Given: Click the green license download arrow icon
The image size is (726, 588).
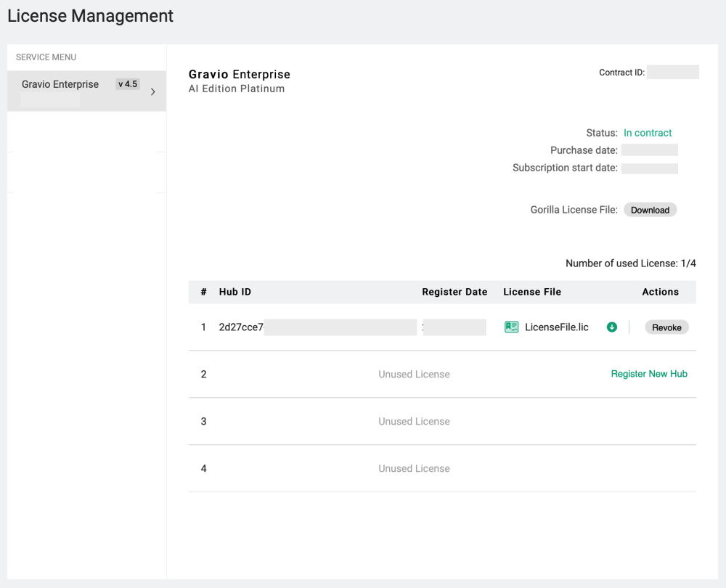Looking at the screenshot, I should (611, 327).
